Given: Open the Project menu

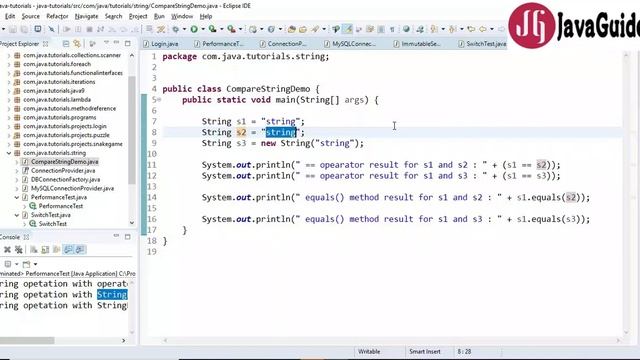Looking at the screenshot, I should click(x=138, y=16).
